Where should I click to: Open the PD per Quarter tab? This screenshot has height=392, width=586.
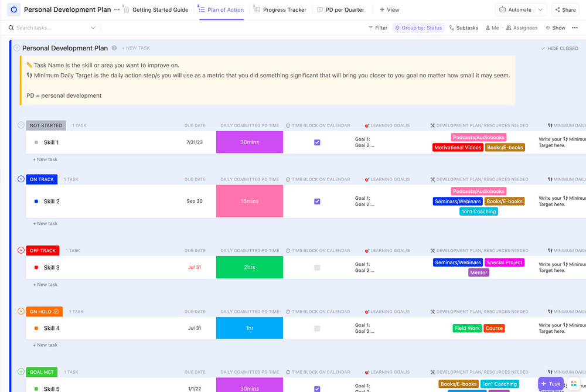(x=340, y=10)
